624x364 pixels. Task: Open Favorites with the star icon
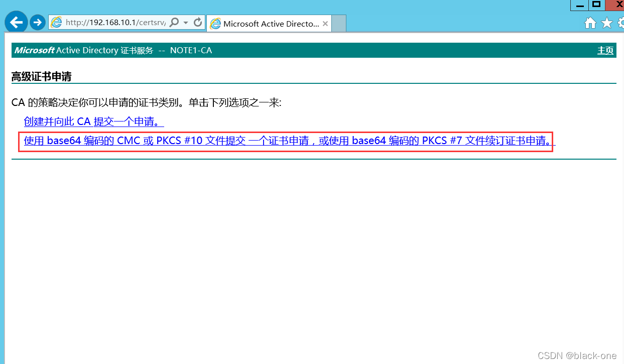pos(607,23)
